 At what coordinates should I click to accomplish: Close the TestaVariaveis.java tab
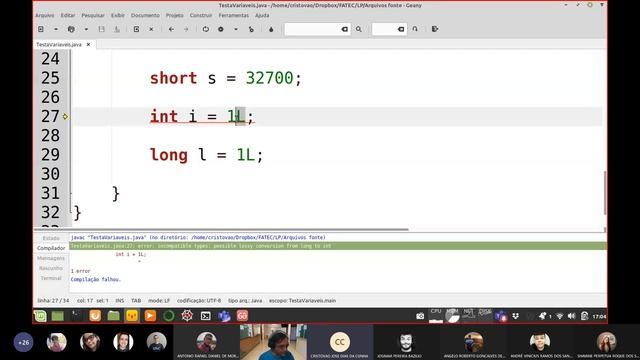(89, 44)
